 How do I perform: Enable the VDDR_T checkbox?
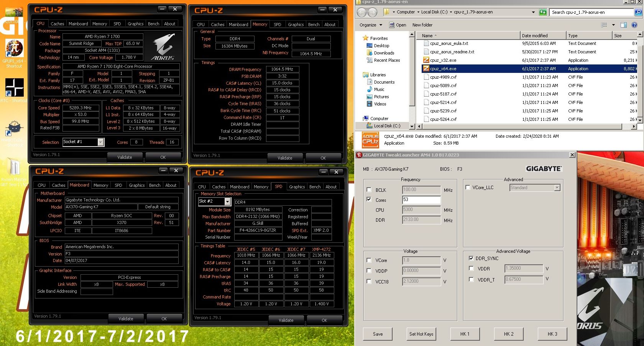pos(471,280)
